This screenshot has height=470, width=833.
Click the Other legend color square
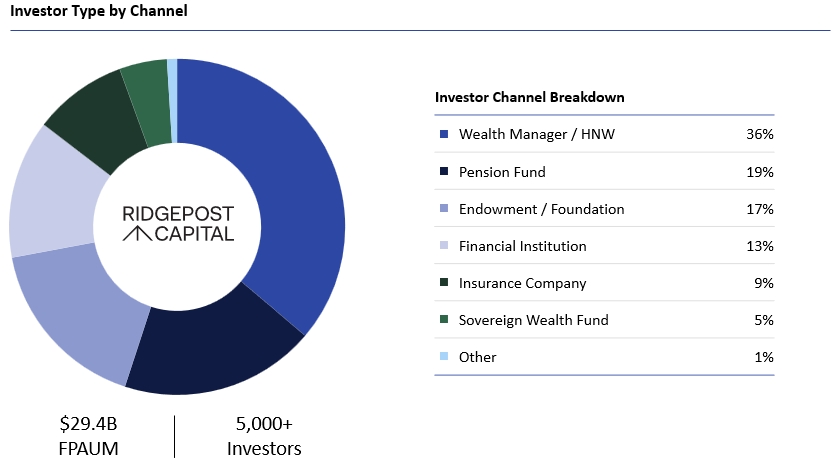(x=443, y=357)
